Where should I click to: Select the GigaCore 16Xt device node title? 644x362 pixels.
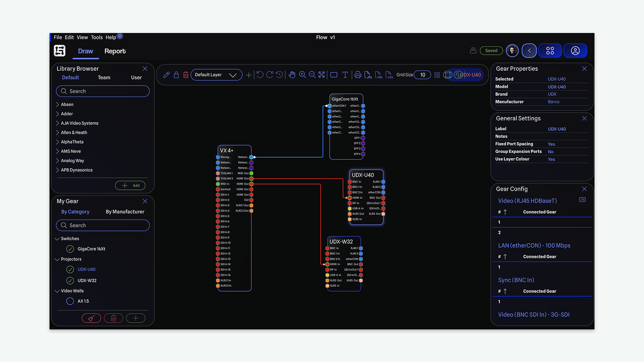click(345, 99)
